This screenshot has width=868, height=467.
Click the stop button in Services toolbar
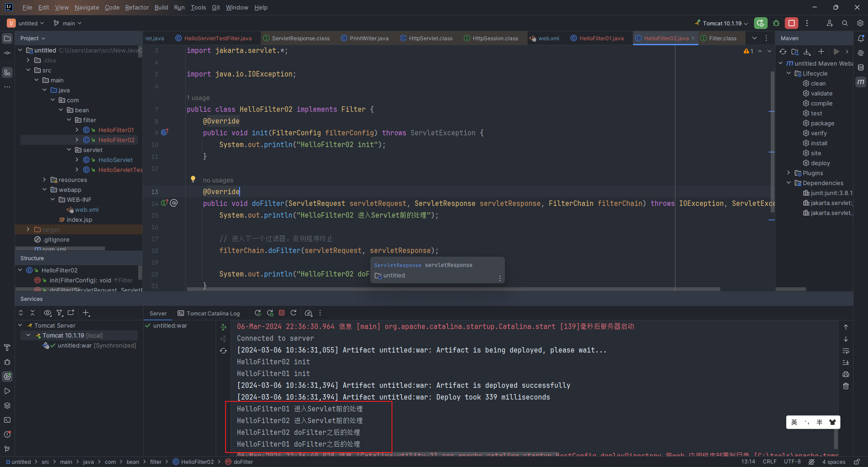point(282,313)
